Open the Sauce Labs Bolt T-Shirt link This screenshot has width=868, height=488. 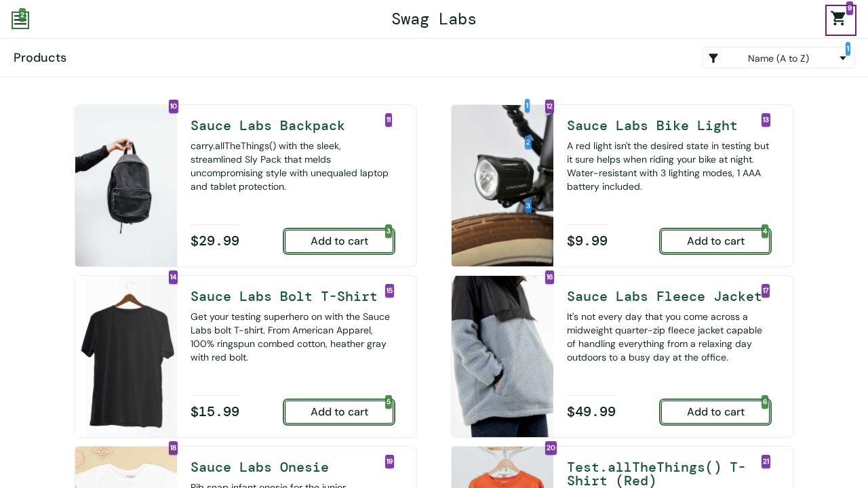283,296
